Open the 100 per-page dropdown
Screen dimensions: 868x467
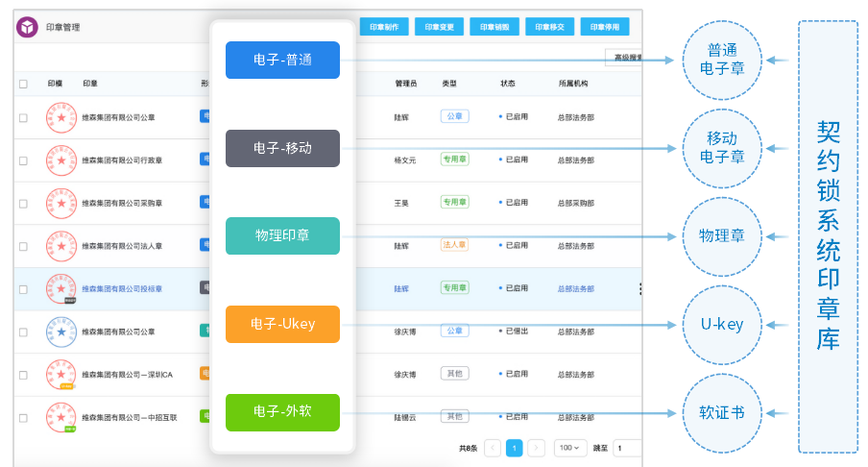click(568, 448)
